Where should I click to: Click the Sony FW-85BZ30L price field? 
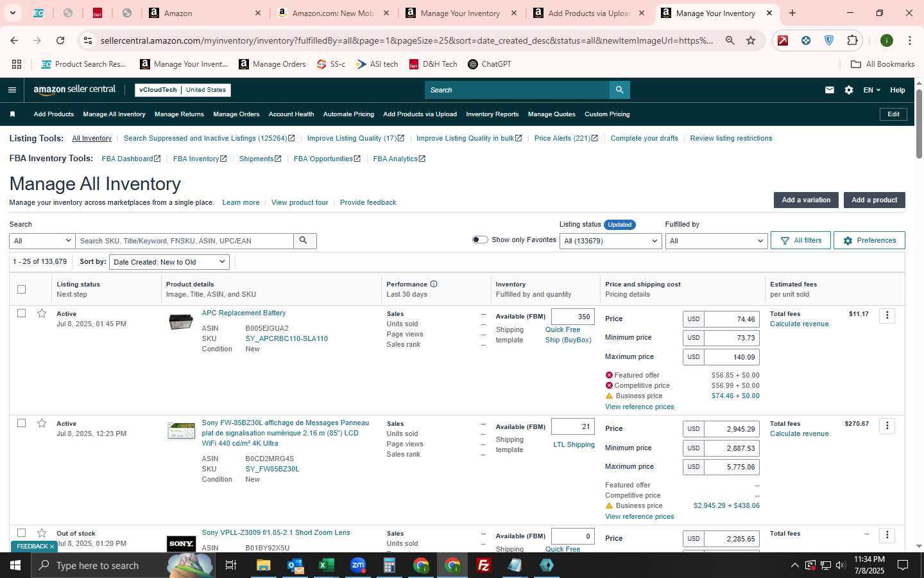point(732,429)
